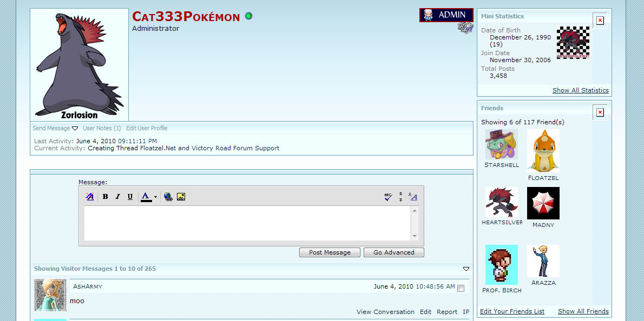The height and width of the screenshot is (321, 644).
Task: Open the text color dropdown arrow
Action: (x=155, y=197)
